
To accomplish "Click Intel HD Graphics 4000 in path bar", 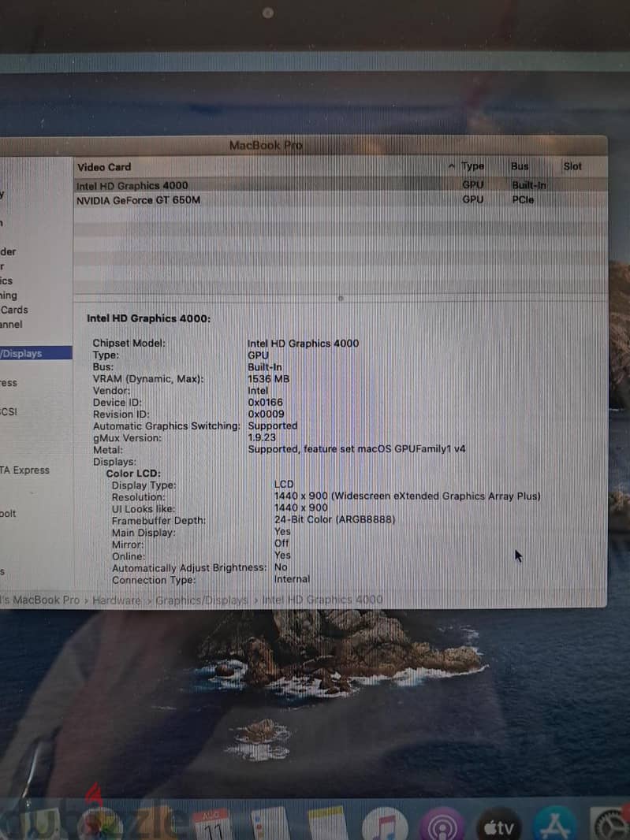I will [x=322, y=600].
